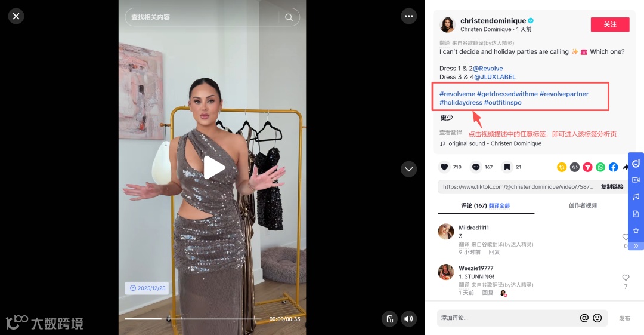The height and width of the screenshot is (335, 644).
Task: Play the paused video
Action: click(x=213, y=167)
